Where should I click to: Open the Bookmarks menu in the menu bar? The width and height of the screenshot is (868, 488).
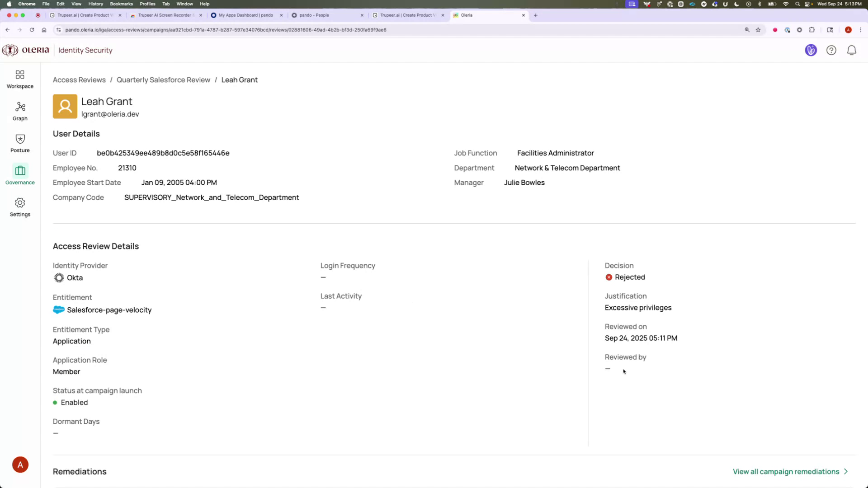pyautogui.click(x=121, y=4)
